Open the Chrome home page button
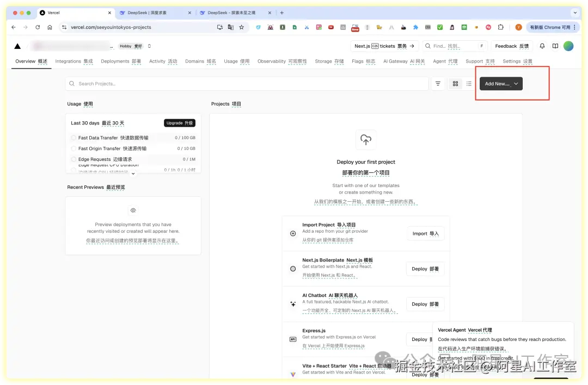588x385 pixels. 50,27
